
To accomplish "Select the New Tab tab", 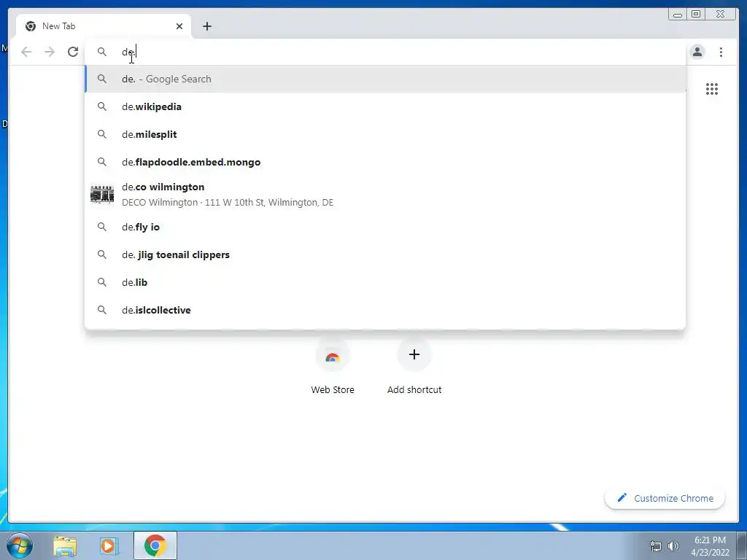I will tap(104, 26).
